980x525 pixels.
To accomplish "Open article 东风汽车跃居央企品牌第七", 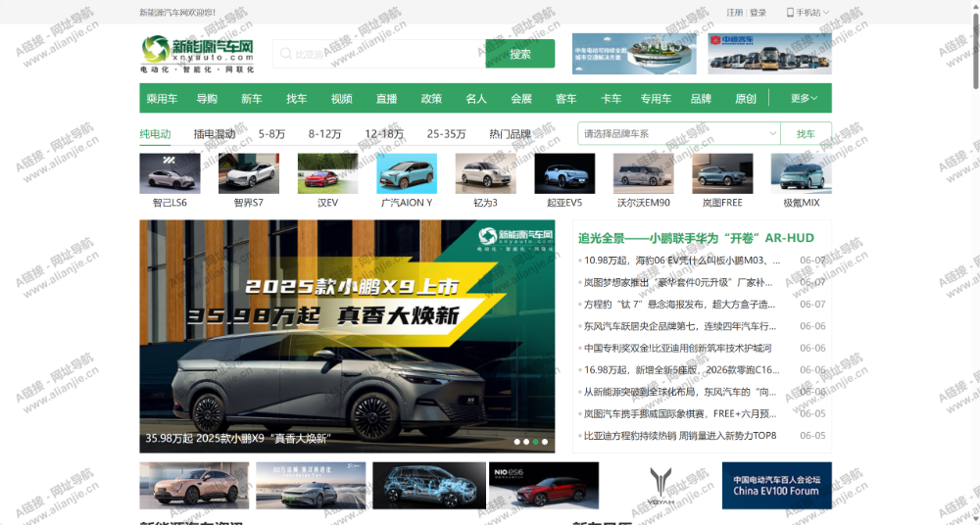I will click(680, 326).
